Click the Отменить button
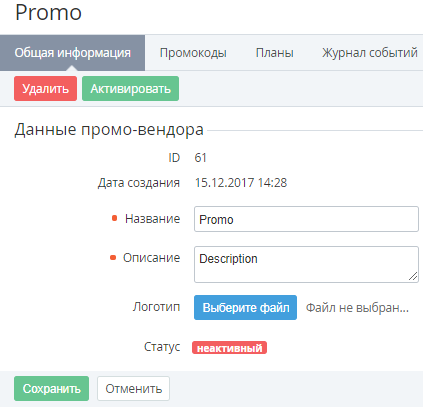Image resolution: width=425 pixels, height=410 pixels. [x=133, y=389]
